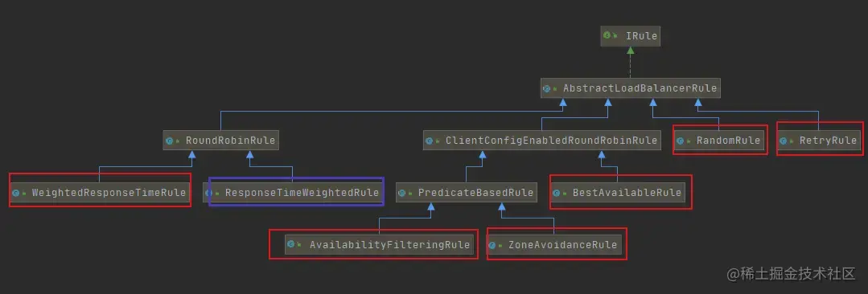Click the class icon of WeightedResponseTimeRule
This screenshot has height=294, width=868.
click(16, 193)
